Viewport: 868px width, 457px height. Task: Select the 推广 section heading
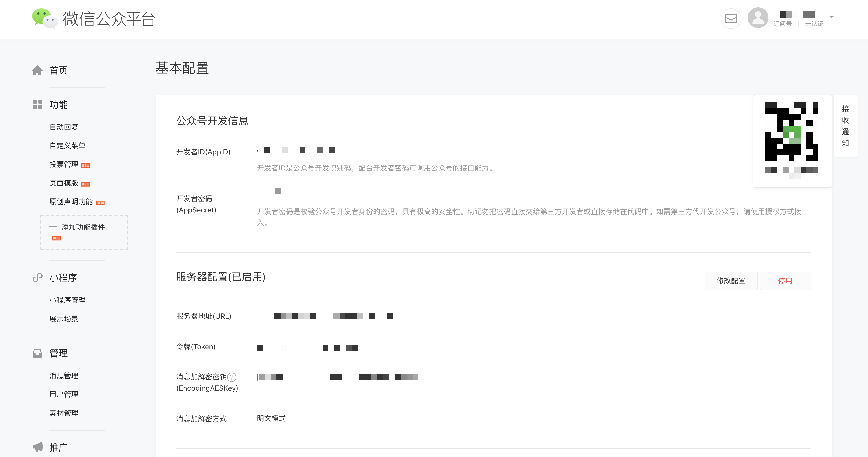58,447
